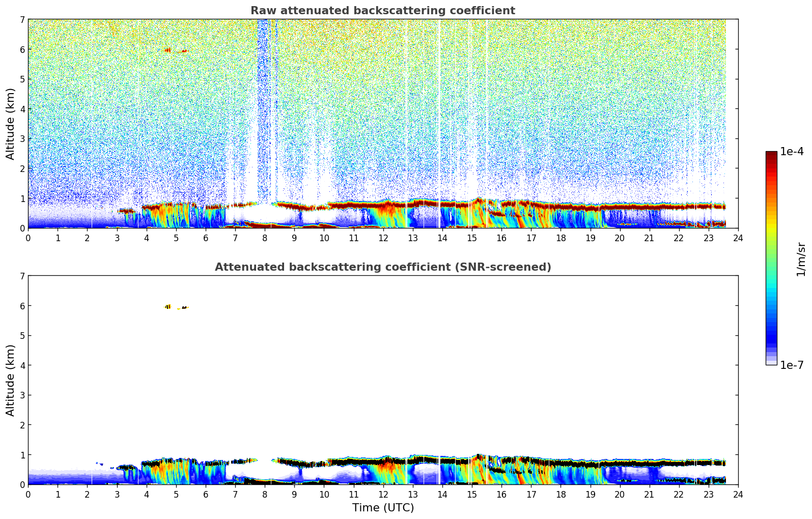Click the 'Time (UTC)' x-axis label
Screen dimensions: 812x519
383,507
